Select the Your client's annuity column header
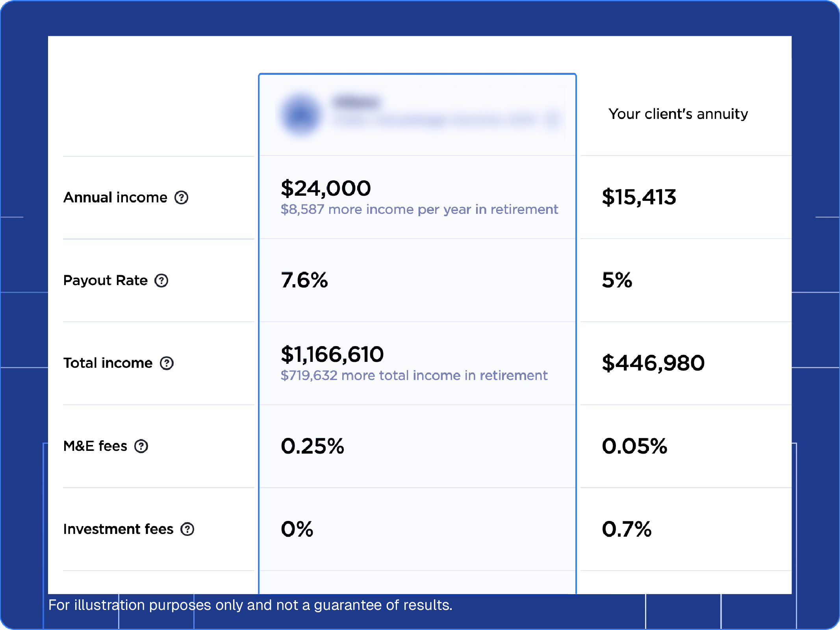 (x=678, y=114)
